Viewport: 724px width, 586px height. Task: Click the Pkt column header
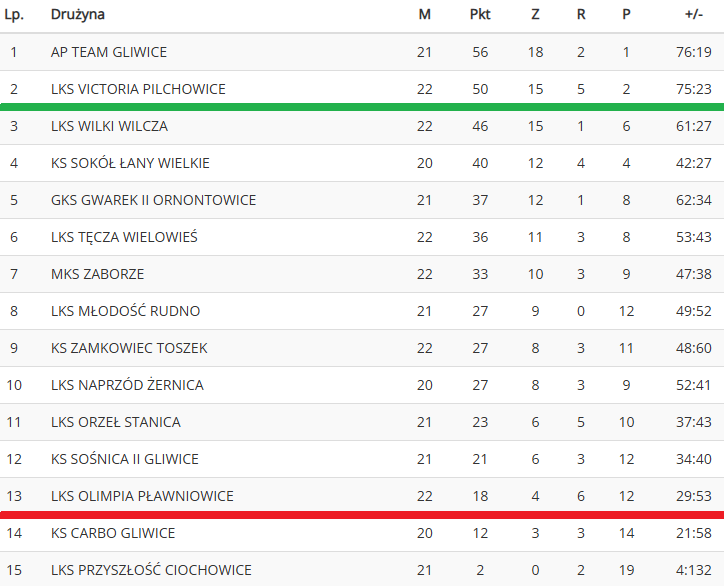click(480, 14)
